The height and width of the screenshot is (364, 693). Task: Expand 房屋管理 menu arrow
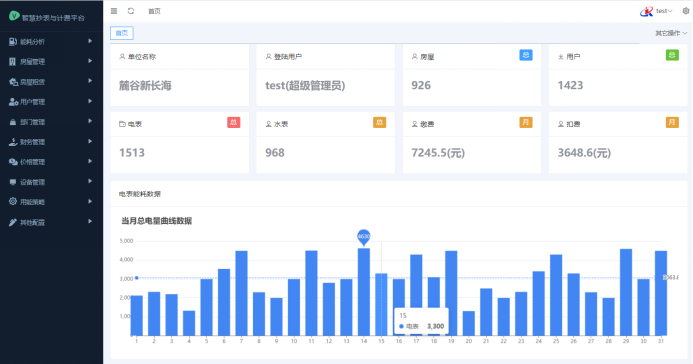pyautogui.click(x=90, y=61)
